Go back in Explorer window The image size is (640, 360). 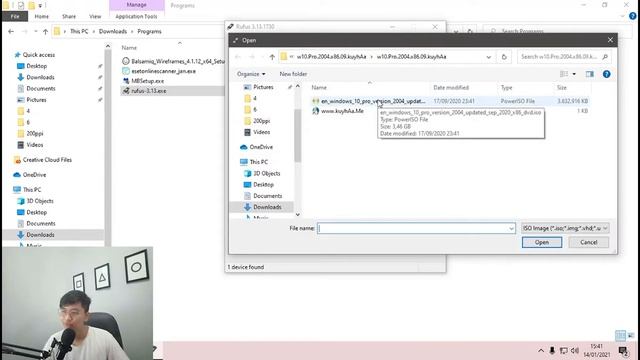(x=11, y=31)
